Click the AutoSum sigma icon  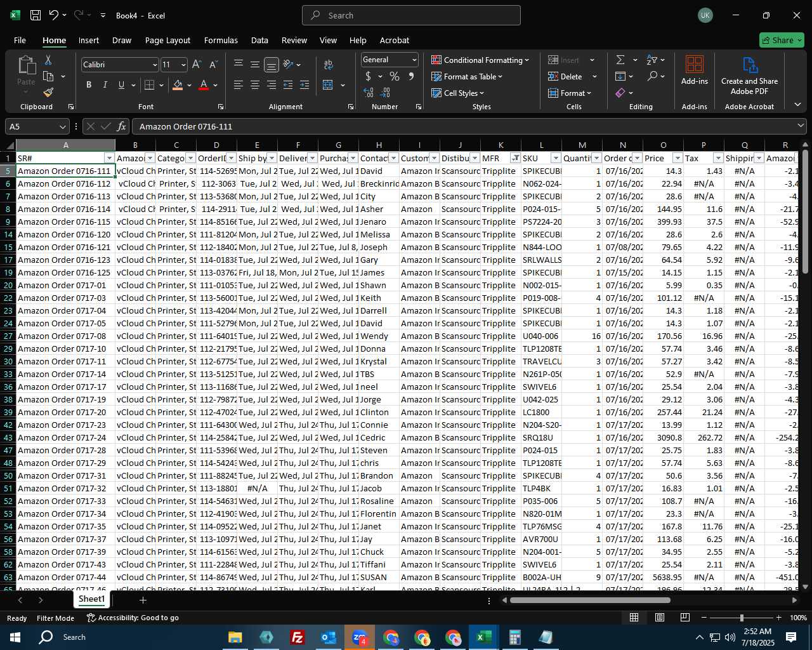(x=620, y=60)
